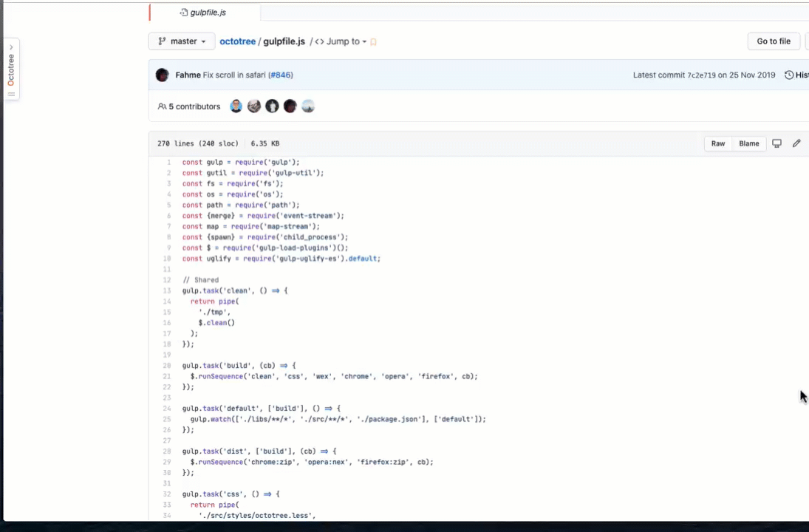Screen dimensions: 809x532
Task: Open the Octotree sidebar tab
Action: coord(11,69)
